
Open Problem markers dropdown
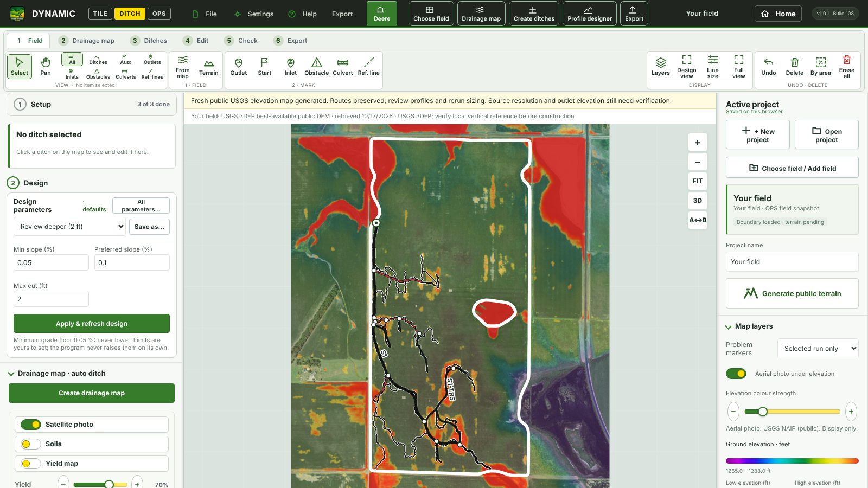point(818,349)
